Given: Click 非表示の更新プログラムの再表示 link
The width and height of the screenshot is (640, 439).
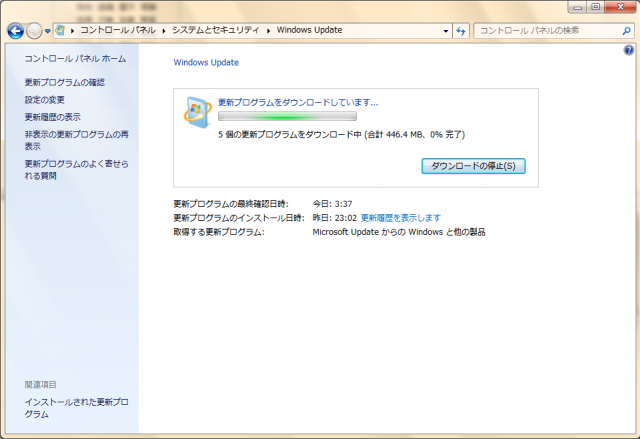Looking at the screenshot, I should (x=76, y=140).
